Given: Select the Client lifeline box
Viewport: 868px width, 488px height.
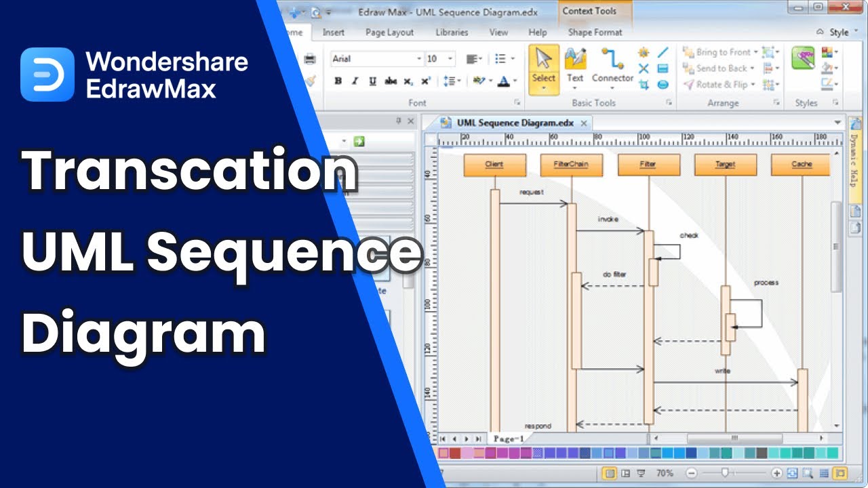Looking at the screenshot, I should [495, 165].
